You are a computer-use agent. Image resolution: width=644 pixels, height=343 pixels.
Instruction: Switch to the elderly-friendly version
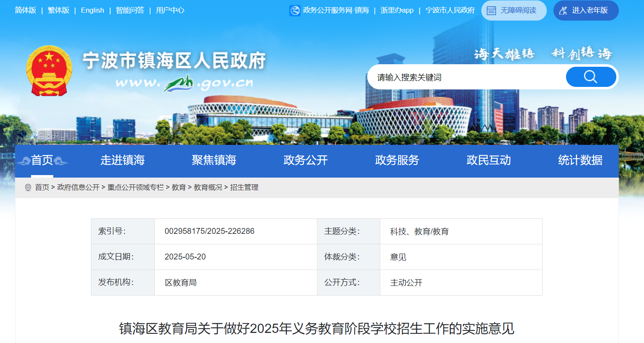tap(586, 10)
